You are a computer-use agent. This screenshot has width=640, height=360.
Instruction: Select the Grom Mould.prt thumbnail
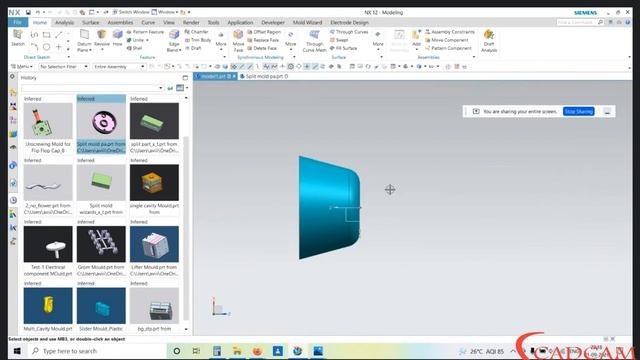(101, 244)
